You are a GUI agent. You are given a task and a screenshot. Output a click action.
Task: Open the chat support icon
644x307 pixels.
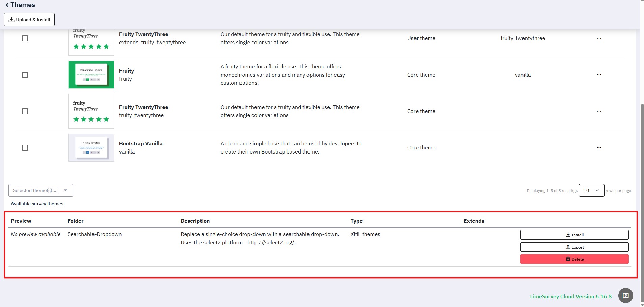click(x=625, y=296)
